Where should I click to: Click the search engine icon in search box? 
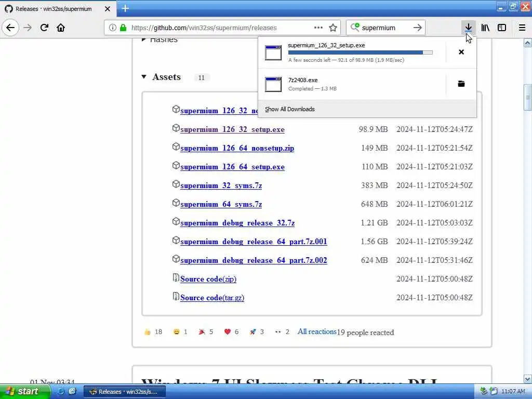point(355,27)
